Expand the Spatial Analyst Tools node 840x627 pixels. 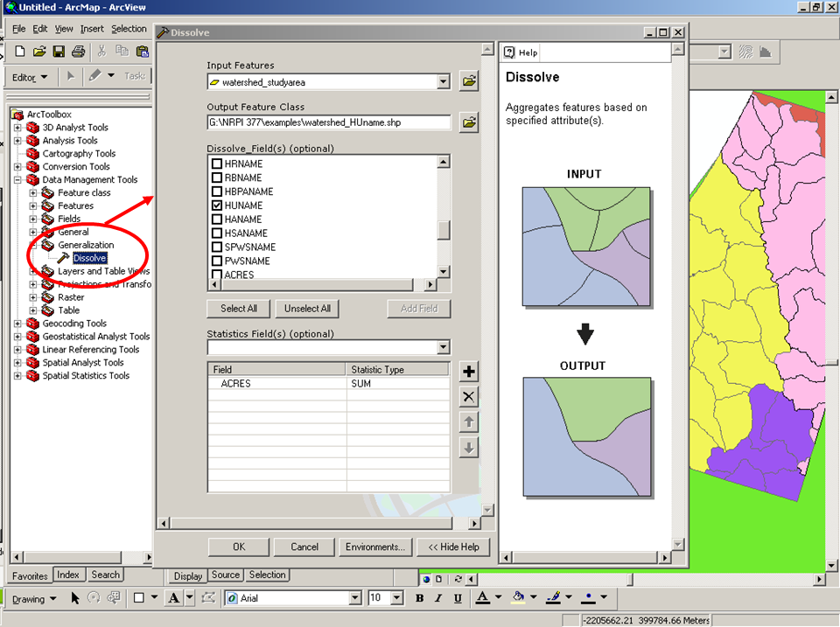[16, 362]
